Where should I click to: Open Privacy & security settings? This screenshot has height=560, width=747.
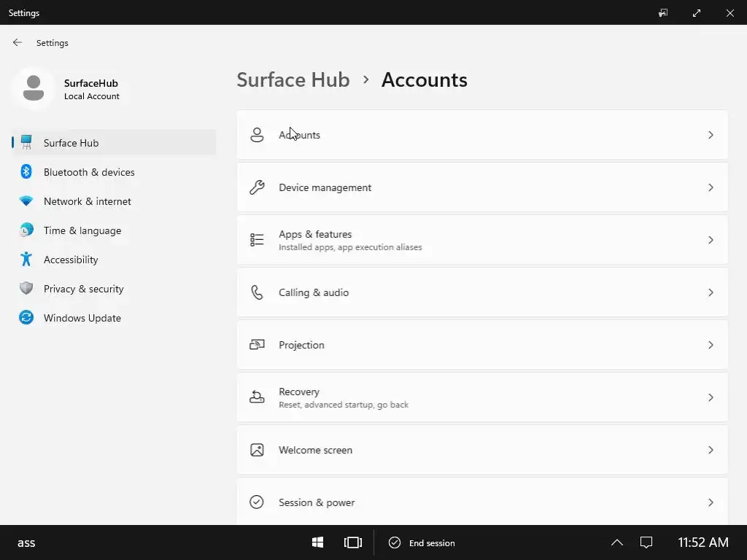pyautogui.click(x=115, y=289)
